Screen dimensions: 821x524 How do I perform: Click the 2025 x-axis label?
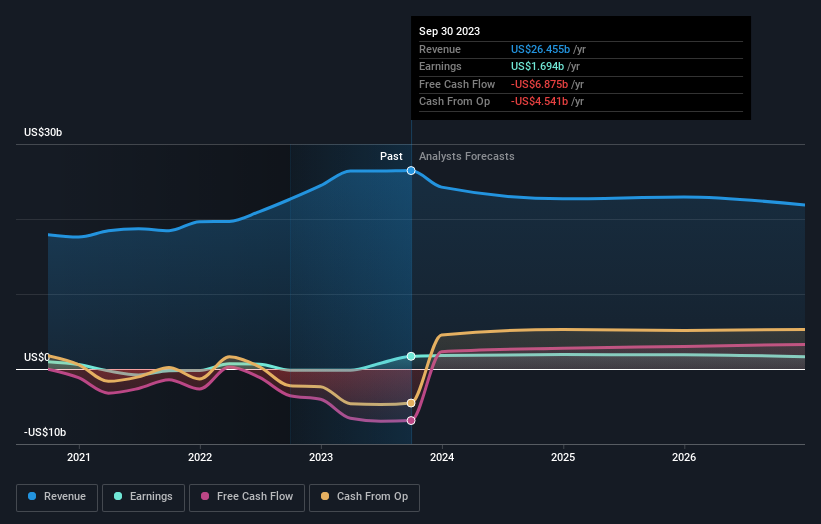563,458
